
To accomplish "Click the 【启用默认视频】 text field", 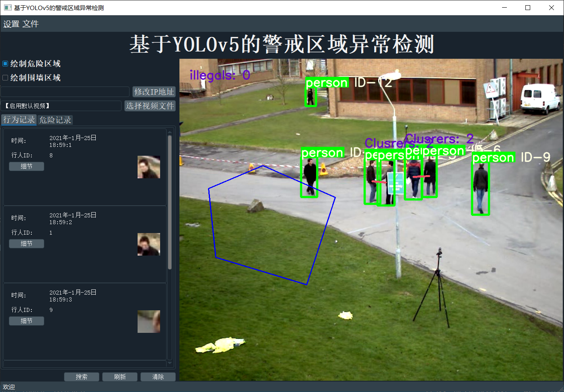I will point(61,106).
